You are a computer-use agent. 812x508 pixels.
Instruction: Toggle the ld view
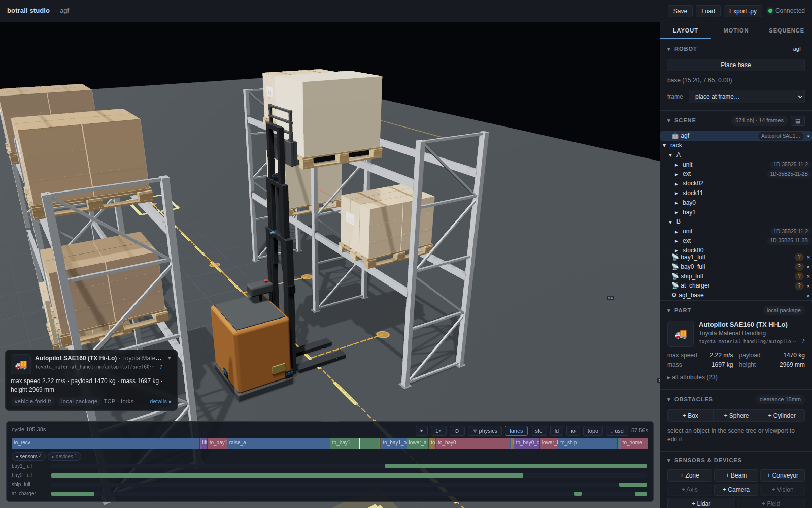[556, 431]
